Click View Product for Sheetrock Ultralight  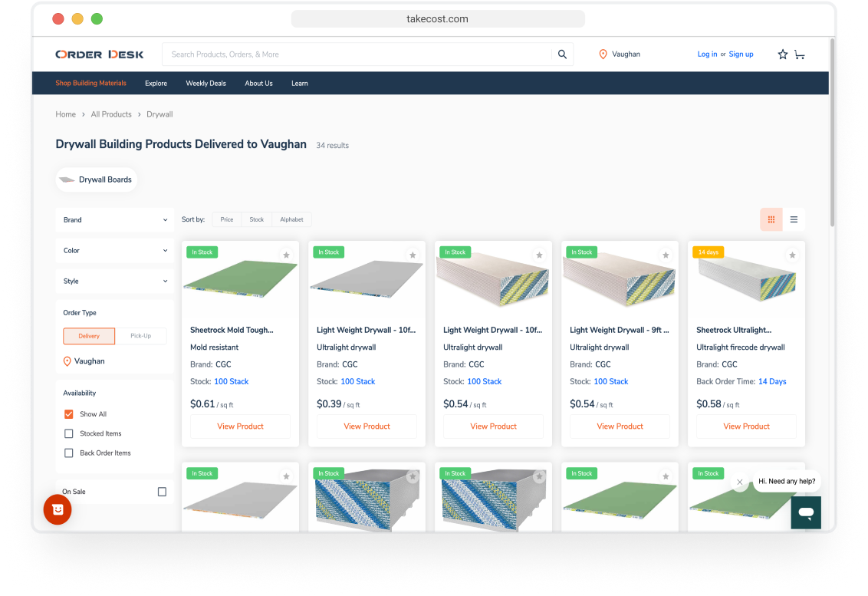point(746,426)
